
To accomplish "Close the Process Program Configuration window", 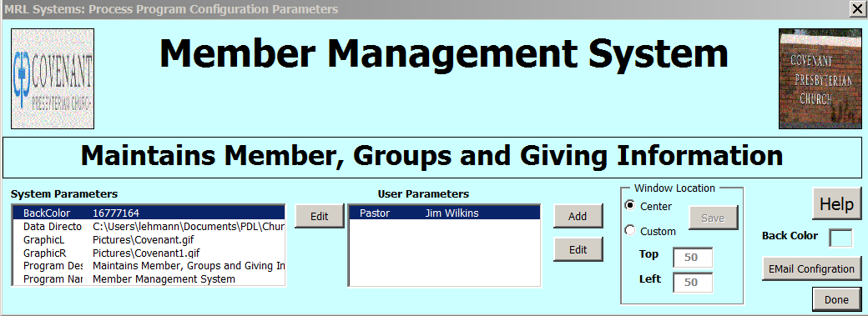I will [x=857, y=9].
